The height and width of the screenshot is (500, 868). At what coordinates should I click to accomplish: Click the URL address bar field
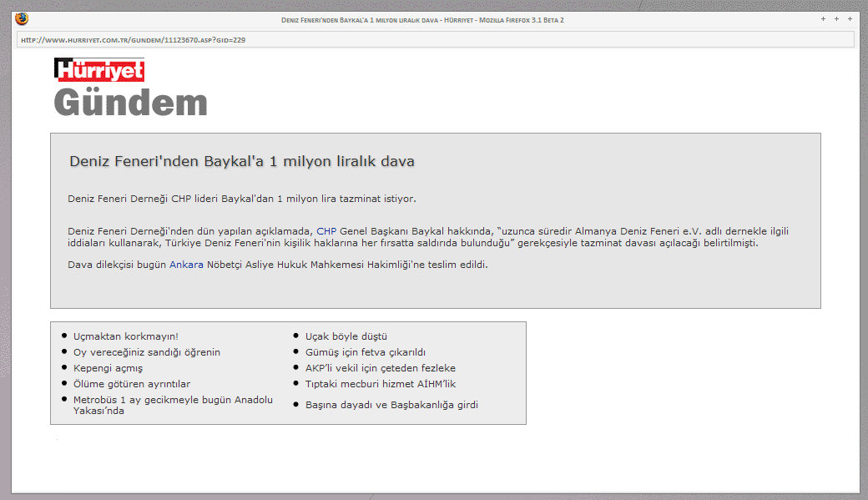[435, 40]
